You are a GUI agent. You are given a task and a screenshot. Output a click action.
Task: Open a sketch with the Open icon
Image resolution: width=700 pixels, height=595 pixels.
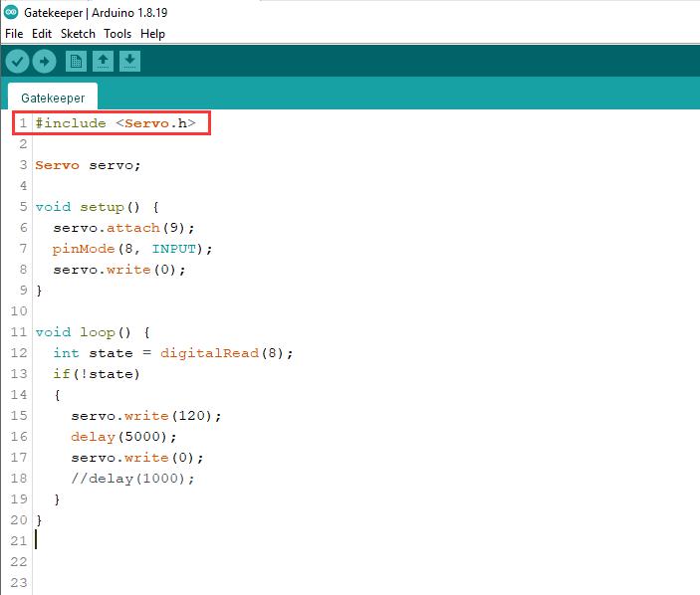[x=103, y=61]
